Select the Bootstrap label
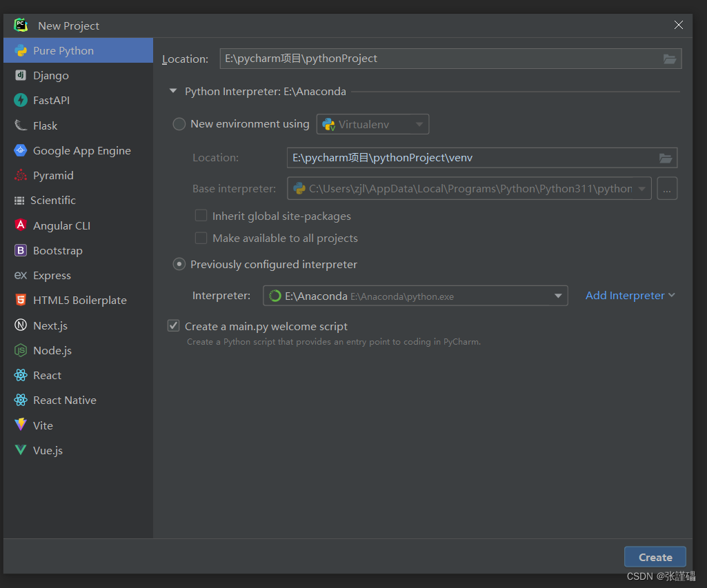The image size is (707, 588). tap(58, 250)
